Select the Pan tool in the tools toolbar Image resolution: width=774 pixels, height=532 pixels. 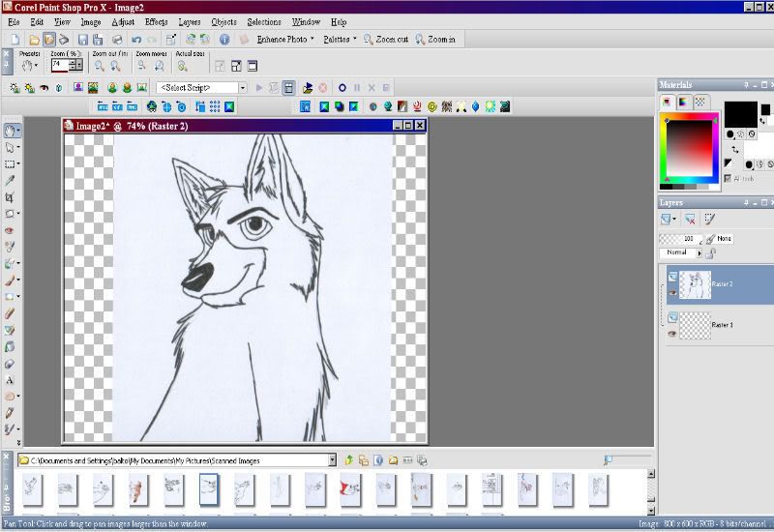click(x=10, y=131)
